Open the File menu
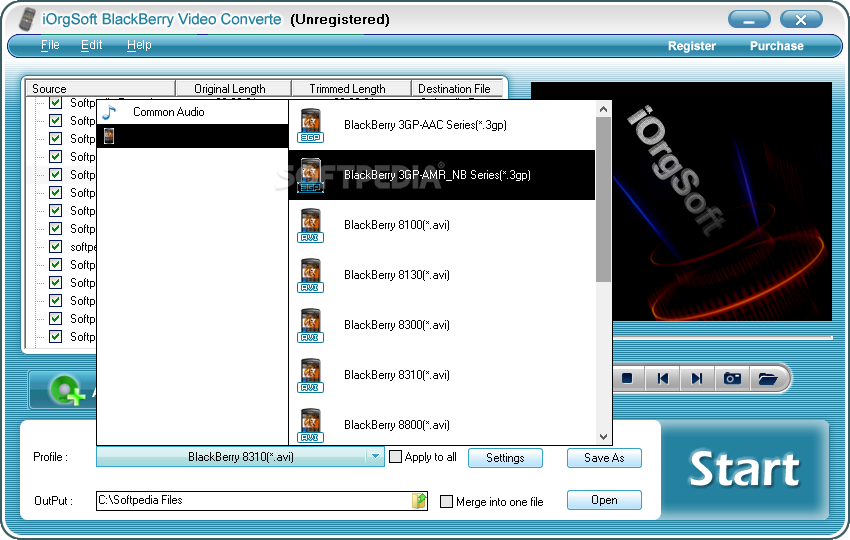This screenshot has height=540, width=850. pos(50,45)
